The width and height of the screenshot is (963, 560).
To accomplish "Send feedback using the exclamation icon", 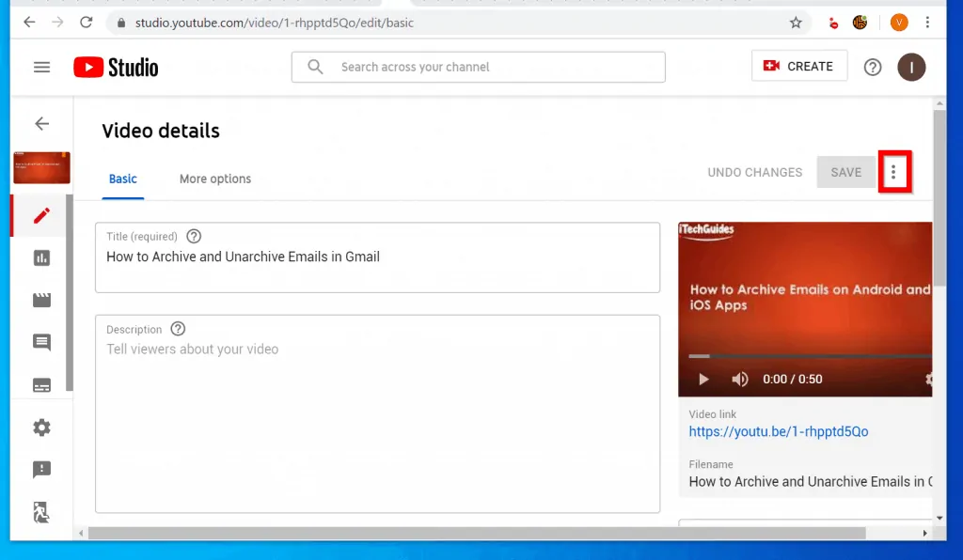I will click(x=39, y=469).
